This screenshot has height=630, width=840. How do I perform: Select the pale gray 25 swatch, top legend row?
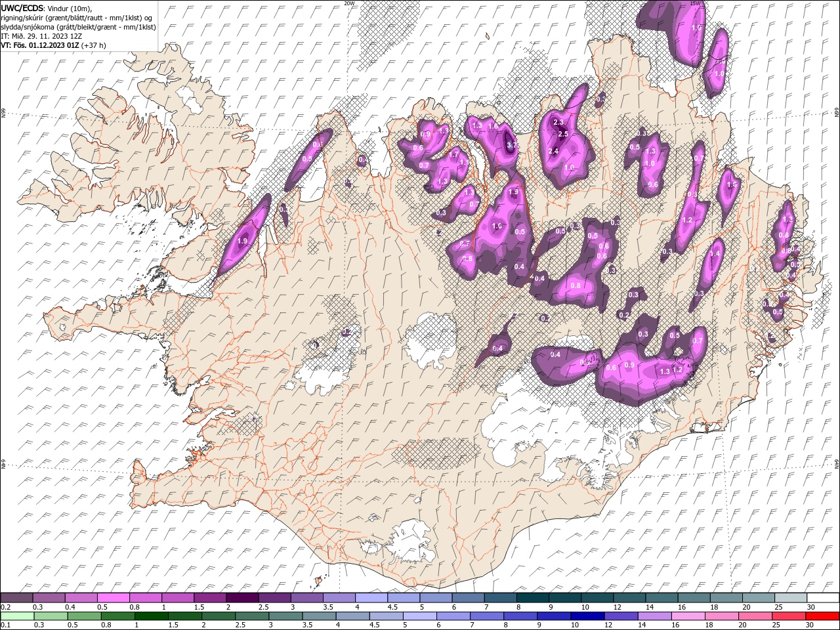[790, 597]
